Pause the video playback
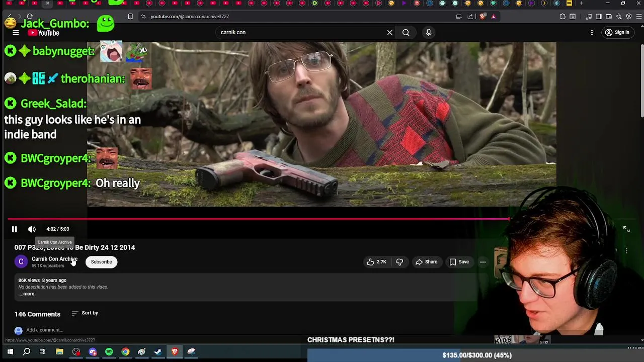This screenshot has height=362, width=644. click(x=15, y=229)
